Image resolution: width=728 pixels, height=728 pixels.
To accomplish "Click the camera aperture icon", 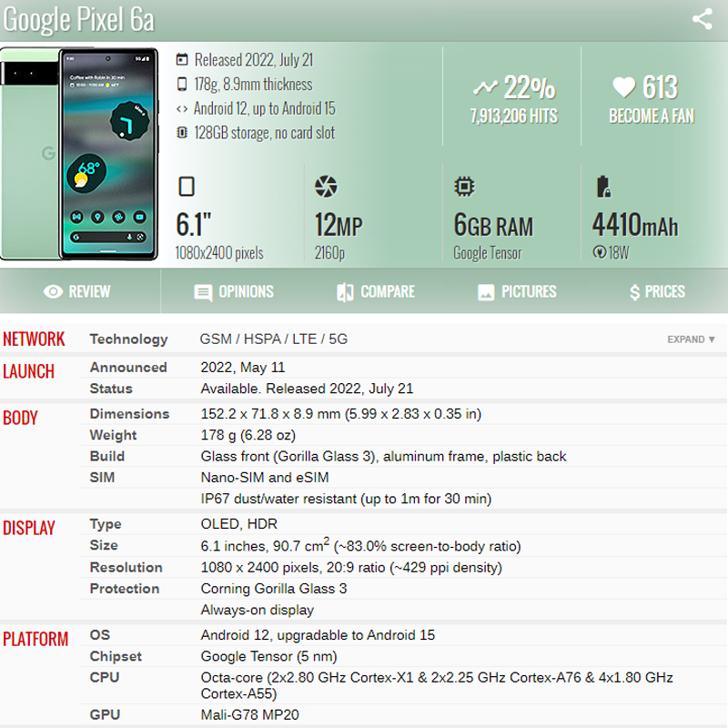I will pos(326,187).
